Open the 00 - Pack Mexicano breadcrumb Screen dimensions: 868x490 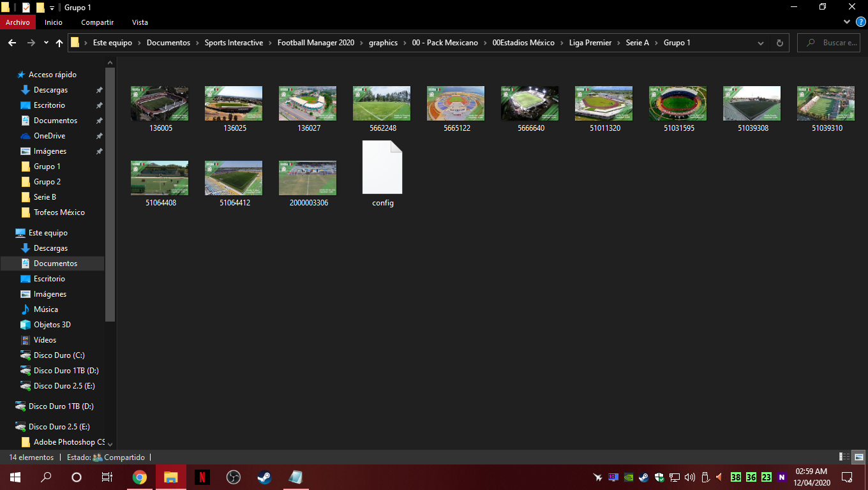pos(445,43)
